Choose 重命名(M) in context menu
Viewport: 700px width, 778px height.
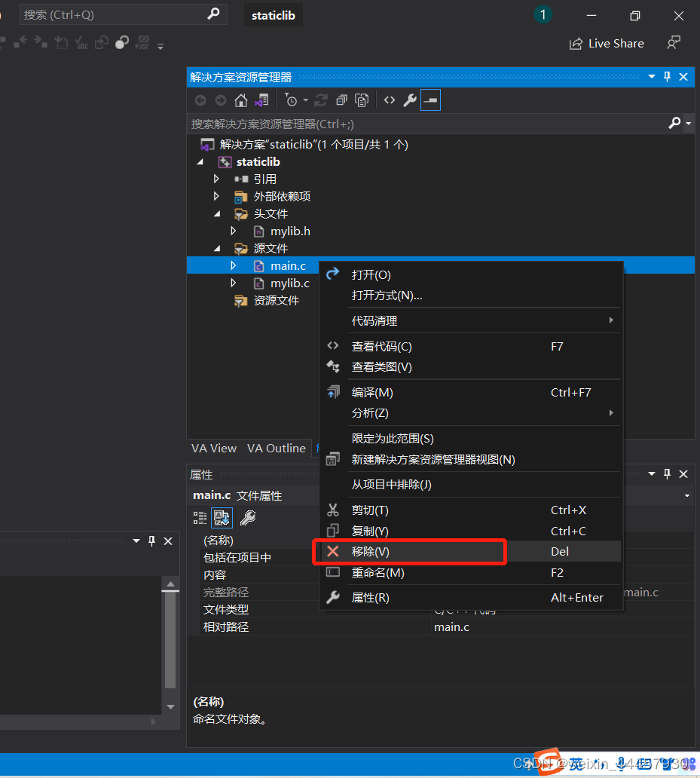470,573
